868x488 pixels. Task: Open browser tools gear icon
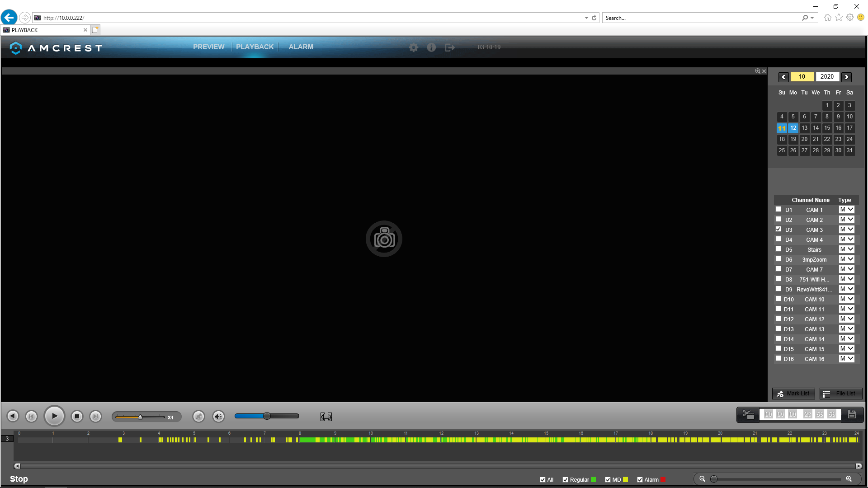point(850,18)
